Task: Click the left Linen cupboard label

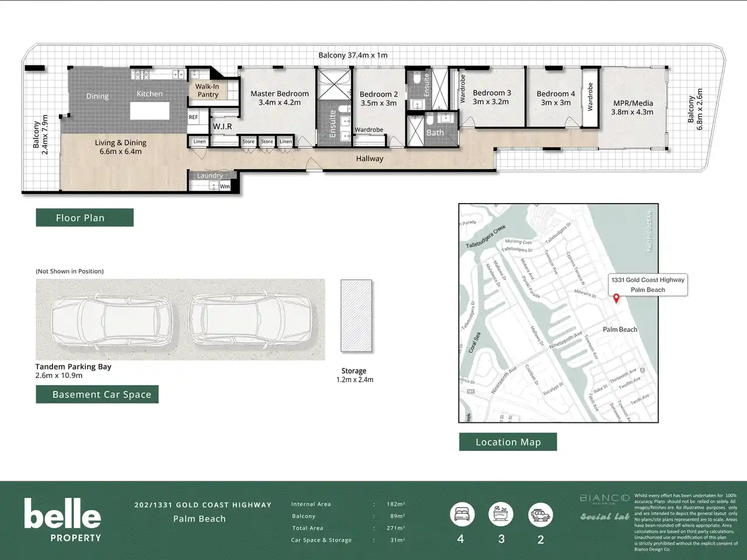Action: [200, 141]
